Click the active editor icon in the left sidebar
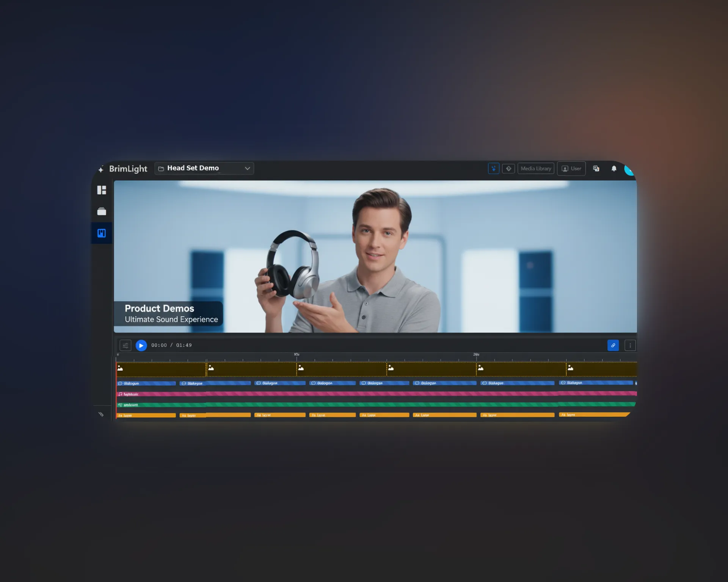 (101, 233)
